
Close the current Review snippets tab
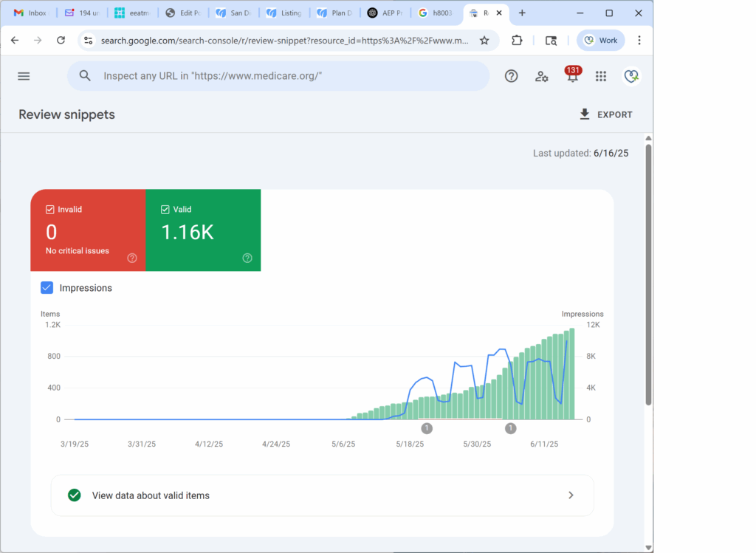point(499,13)
